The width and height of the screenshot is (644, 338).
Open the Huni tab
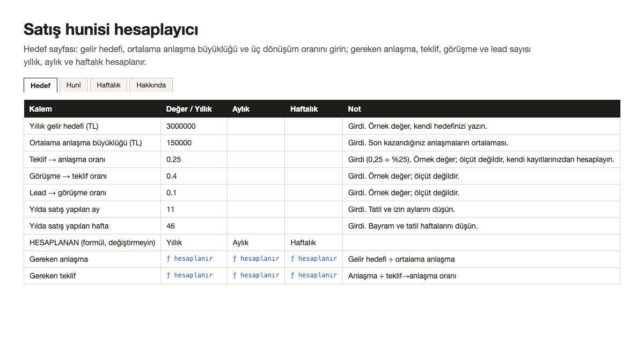tap(74, 85)
